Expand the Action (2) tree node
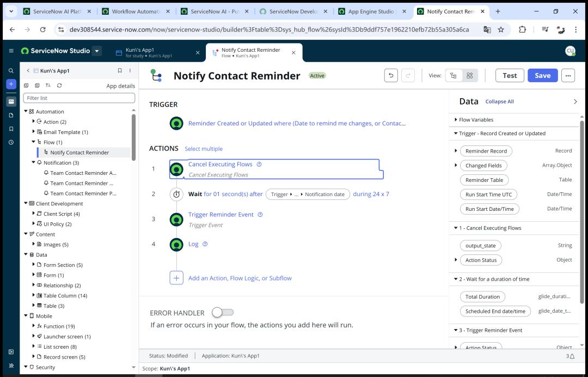Image resolution: width=588 pixels, height=377 pixels. 33,121
